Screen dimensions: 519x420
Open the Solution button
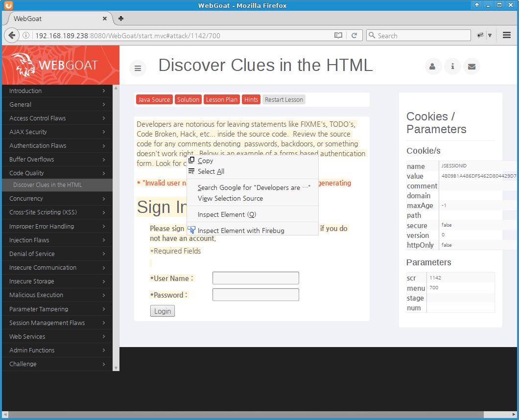[x=188, y=100]
